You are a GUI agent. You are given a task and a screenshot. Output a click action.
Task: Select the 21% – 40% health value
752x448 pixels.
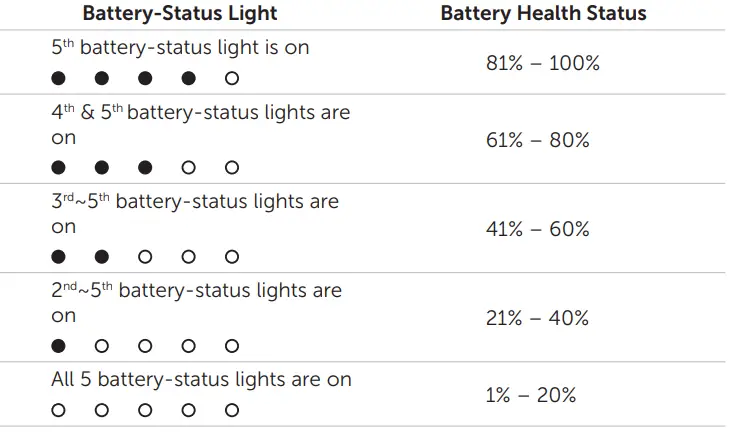click(538, 318)
